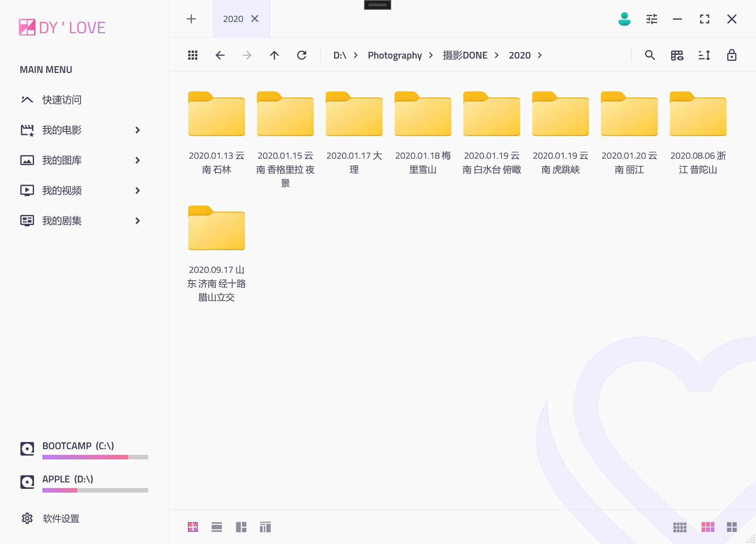The image size is (756, 544).
Task: Open folder 2020.01.17 大理
Action: coord(354,133)
